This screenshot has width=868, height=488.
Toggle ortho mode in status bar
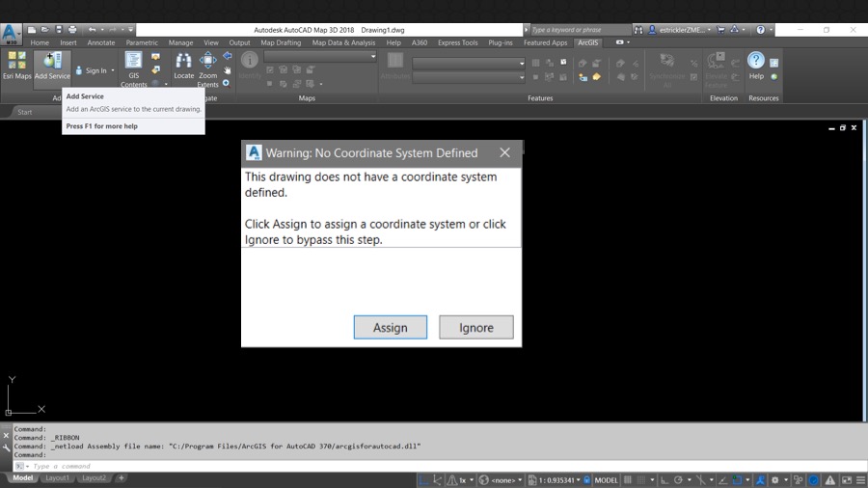[x=665, y=480]
